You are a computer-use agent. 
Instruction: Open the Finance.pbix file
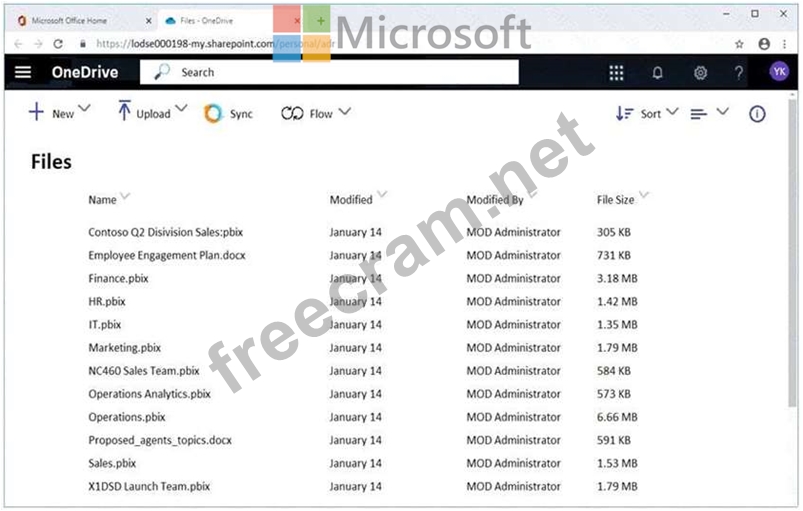118,279
